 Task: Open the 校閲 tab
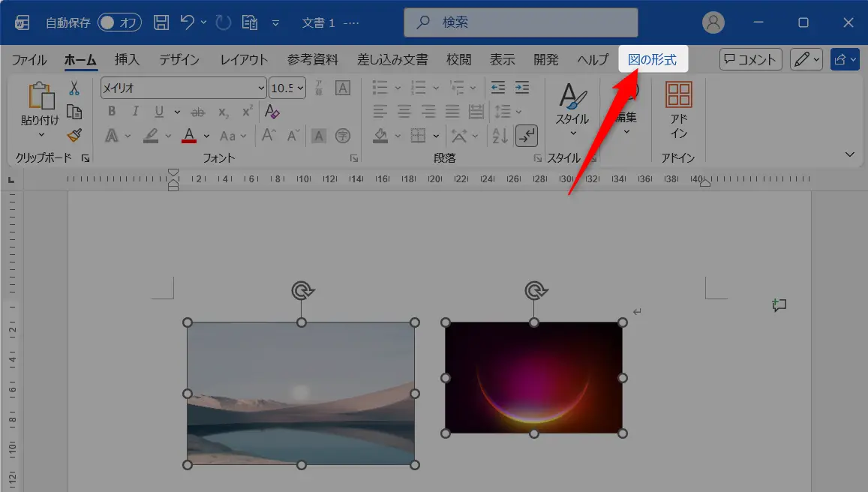pos(459,60)
